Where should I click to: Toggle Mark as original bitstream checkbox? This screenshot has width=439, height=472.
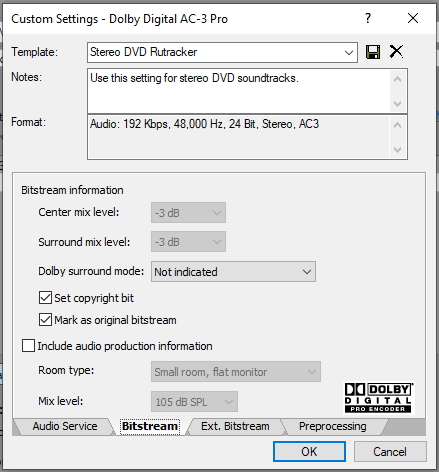click(x=45, y=320)
